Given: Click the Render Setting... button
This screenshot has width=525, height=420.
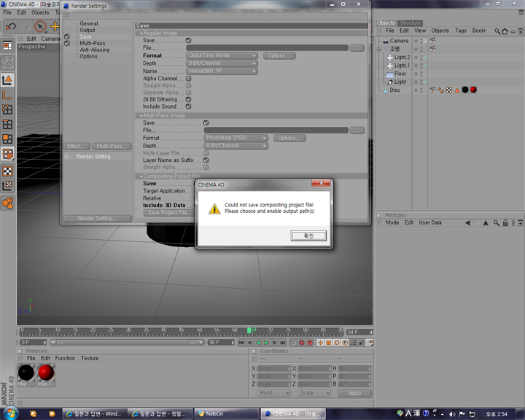Looking at the screenshot, I should [97, 218].
